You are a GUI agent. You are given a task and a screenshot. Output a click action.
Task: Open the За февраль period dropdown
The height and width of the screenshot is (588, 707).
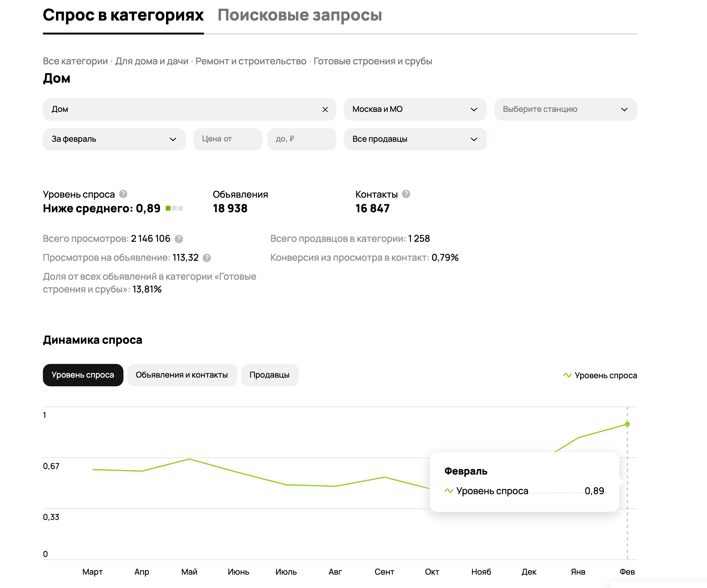pos(114,139)
